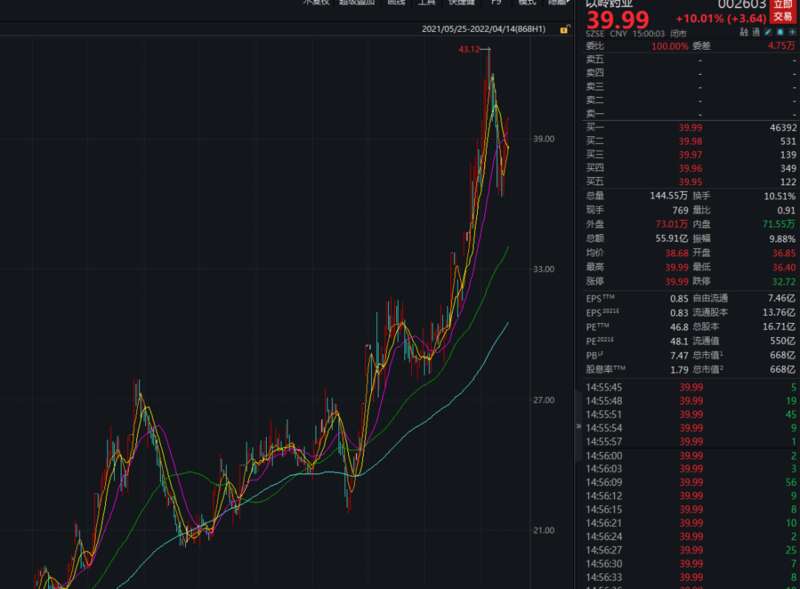Click the 换手 turnover value 10.51%
Viewport: 800px width, 589px height.
click(780, 196)
